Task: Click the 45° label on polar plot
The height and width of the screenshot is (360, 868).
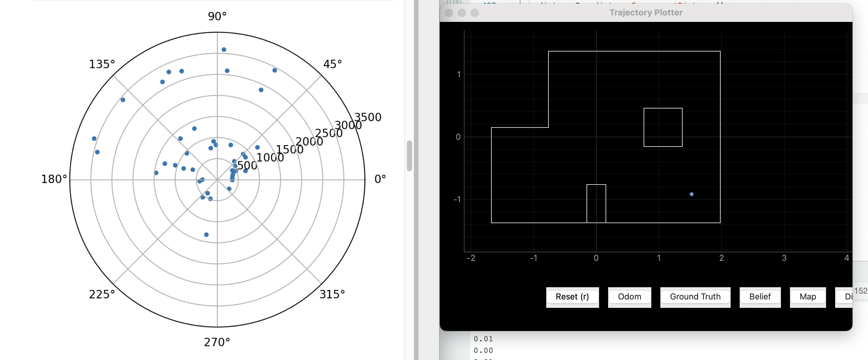Action: [332, 64]
